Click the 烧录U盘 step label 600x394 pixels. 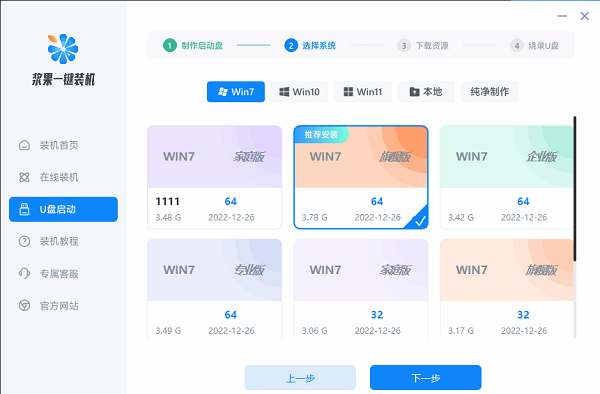pyautogui.click(x=543, y=46)
